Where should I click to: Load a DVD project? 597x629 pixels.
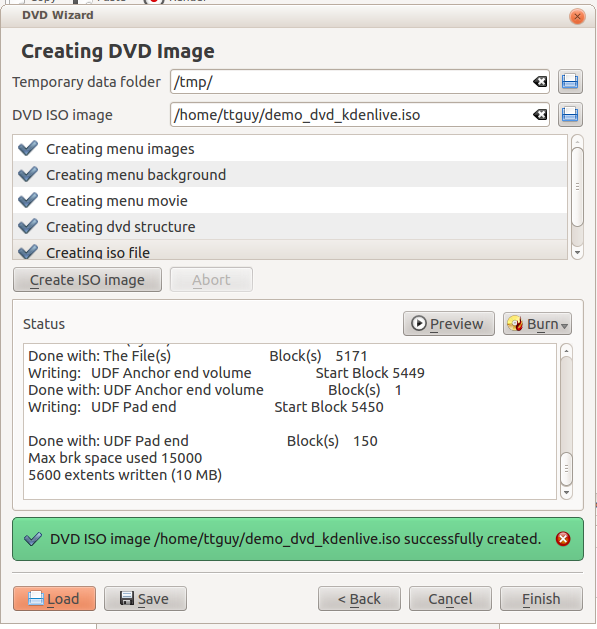pyautogui.click(x=54, y=599)
